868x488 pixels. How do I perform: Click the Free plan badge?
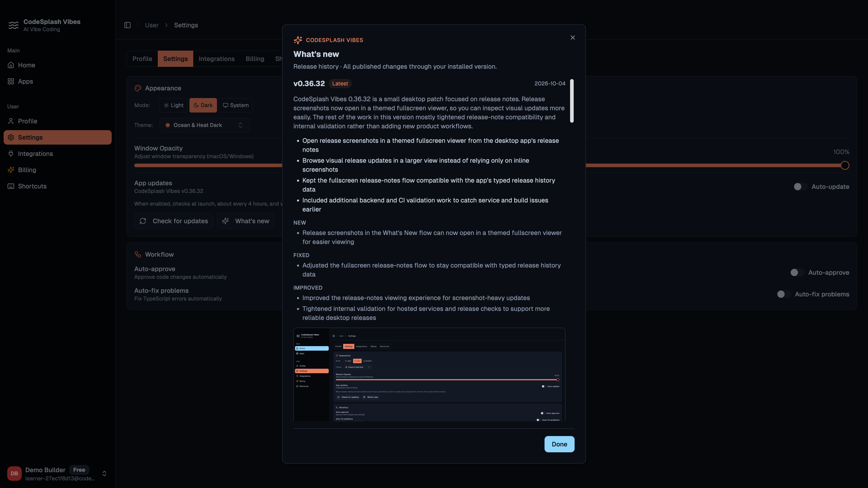tap(79, 470)
